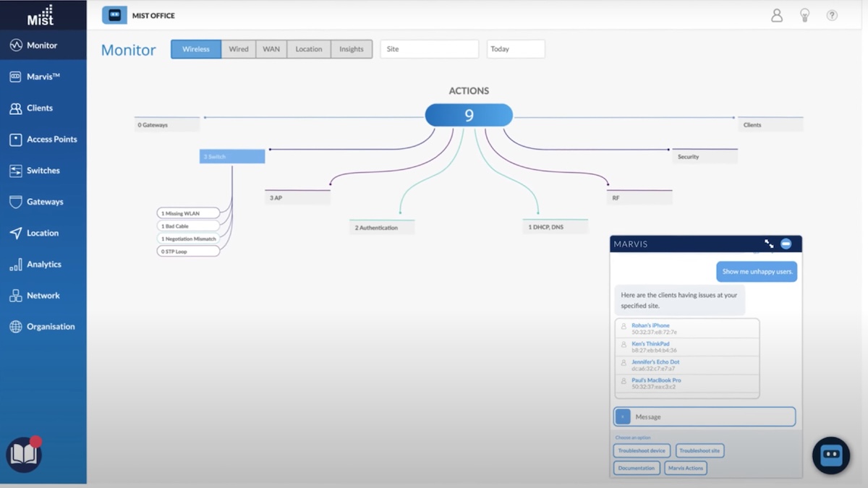Click the 0 STP Loop pill
Image resolution: width=868 pixels, height=488 pixels.
188,251
